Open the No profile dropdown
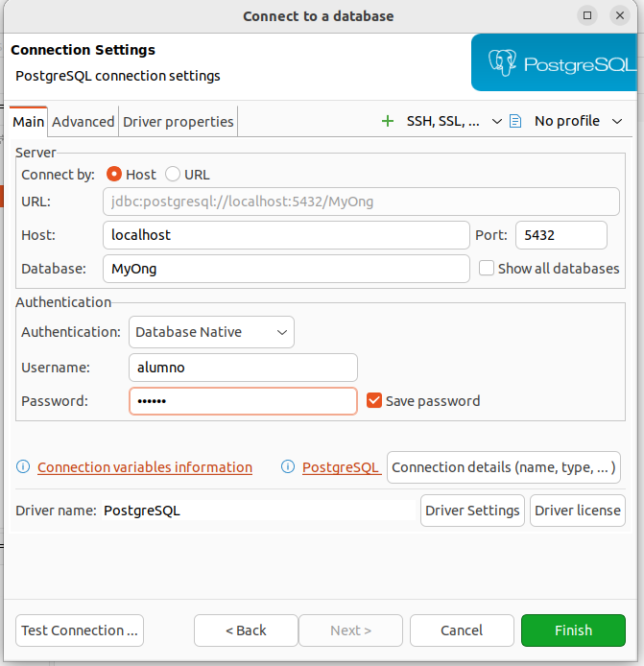Viewport: 644px width, 666px height. click(617, 121)
